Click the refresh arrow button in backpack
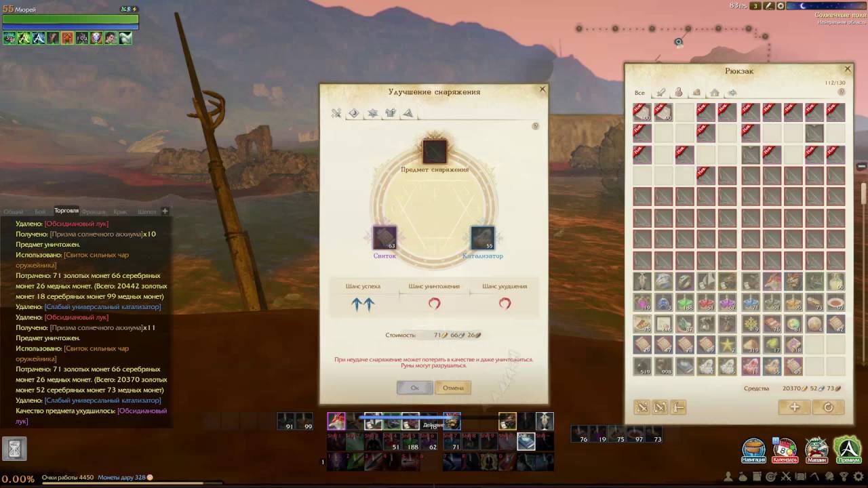The image size is (868, 488). point(828,407)
